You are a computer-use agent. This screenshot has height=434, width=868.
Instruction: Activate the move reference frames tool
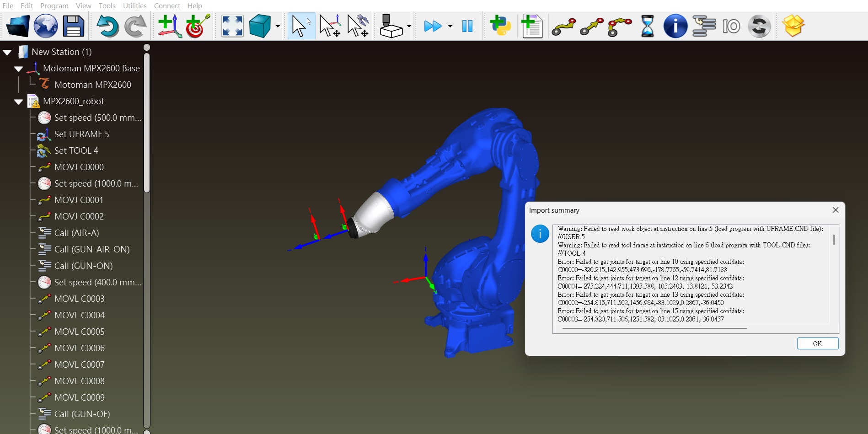coord(330,26)
